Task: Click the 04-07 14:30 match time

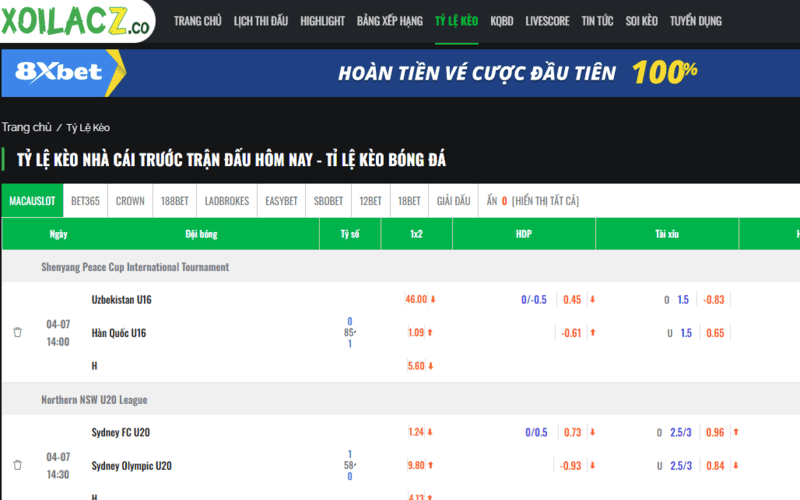Action: point(58,465)
